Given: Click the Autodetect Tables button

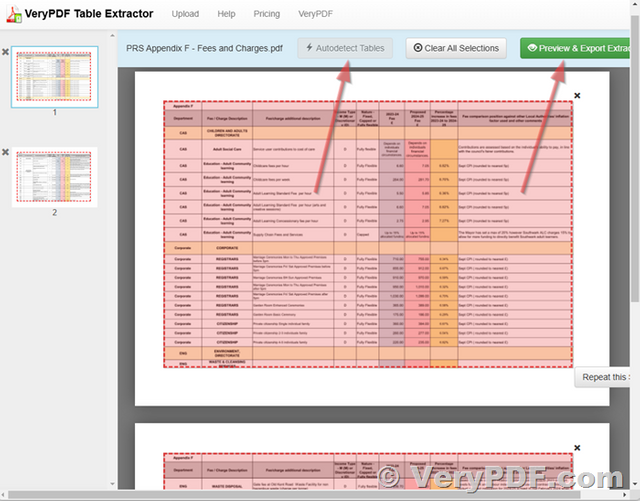Looking at the screenshot, I should pos(345,48).
